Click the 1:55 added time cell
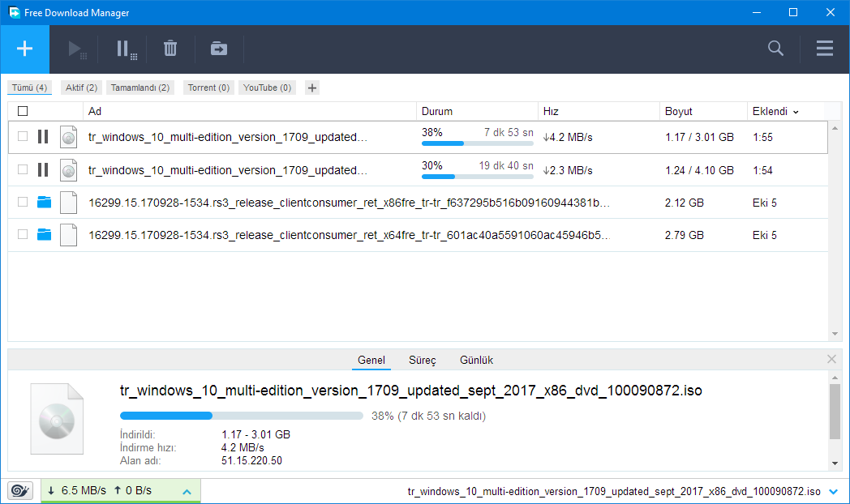The height and width of the screenshot is (504, 850). [x=762, y=138]
